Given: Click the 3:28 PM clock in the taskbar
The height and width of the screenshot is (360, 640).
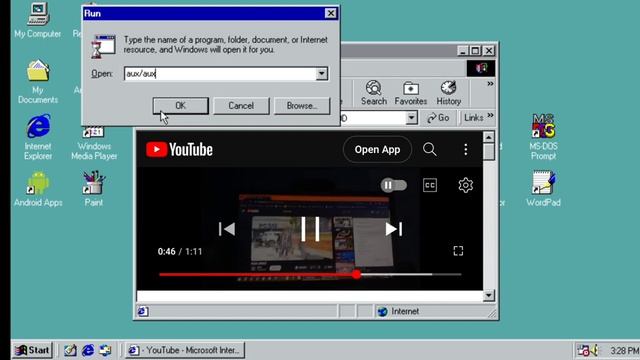Looking at the screenshot, I should click(624, 351).
